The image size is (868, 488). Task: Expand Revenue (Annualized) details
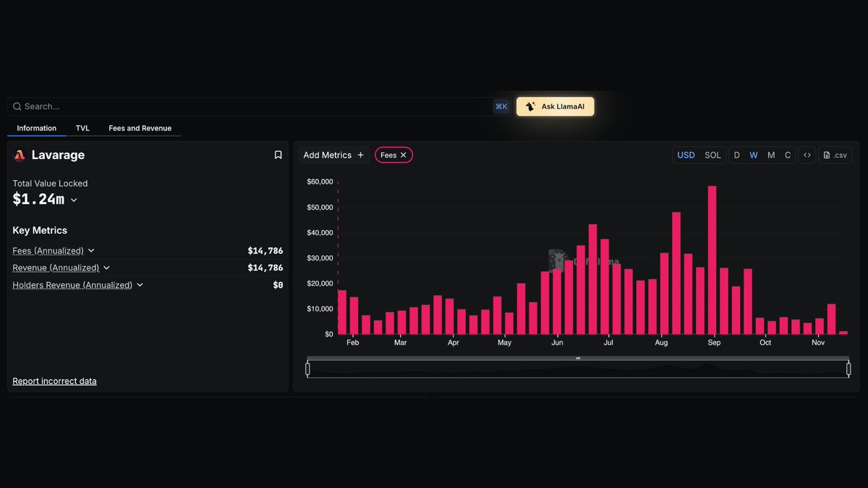(x=107, y=267)
